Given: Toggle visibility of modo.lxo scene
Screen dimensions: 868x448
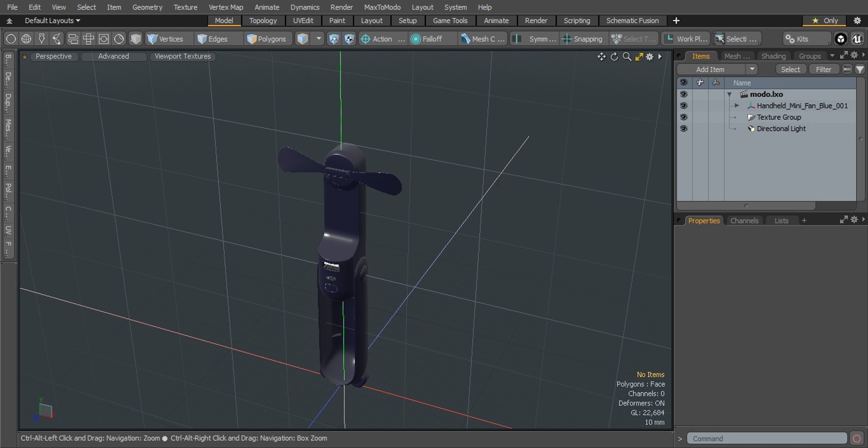Looking at the screenshot, I should click(684, 94).
